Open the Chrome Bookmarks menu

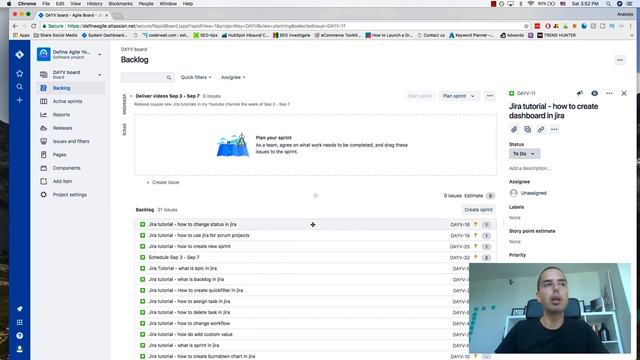(x=120, y=4)
